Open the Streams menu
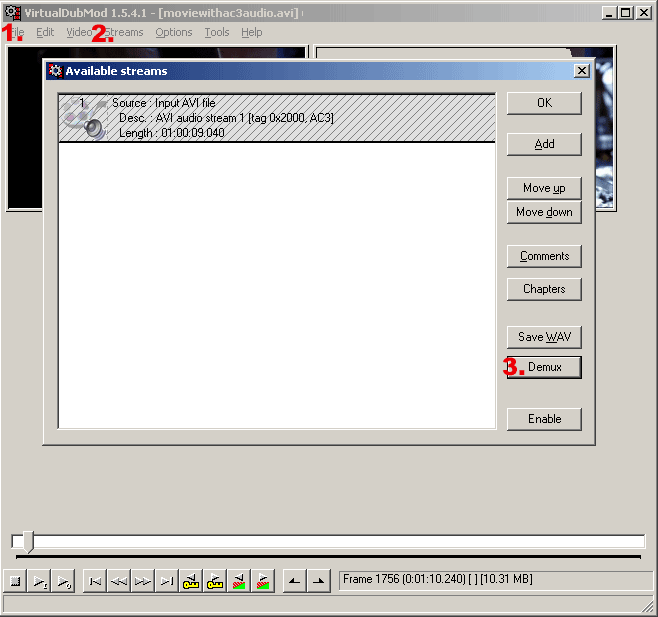The image size is (658, 617). click(124, 32)
